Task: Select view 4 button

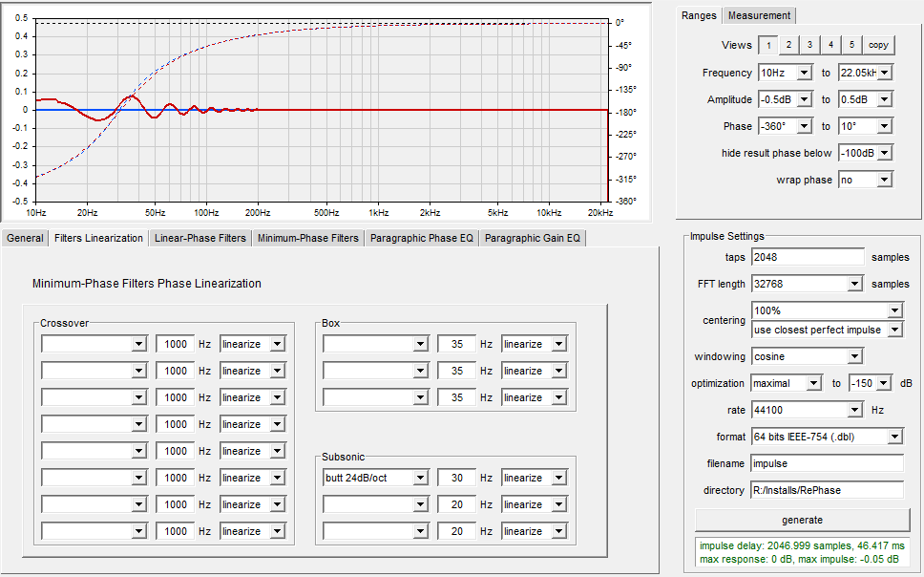Action: point(830,45)
